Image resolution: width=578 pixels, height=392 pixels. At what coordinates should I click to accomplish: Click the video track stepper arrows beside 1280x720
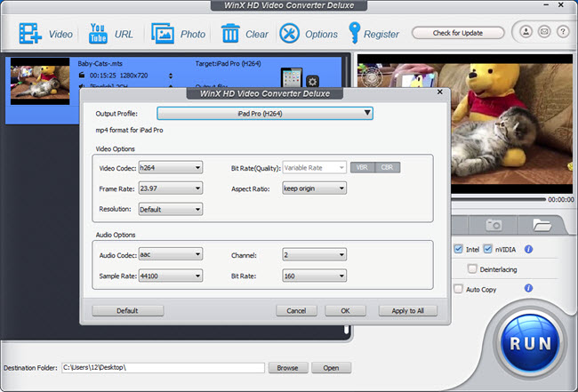(x=171, y=76)
